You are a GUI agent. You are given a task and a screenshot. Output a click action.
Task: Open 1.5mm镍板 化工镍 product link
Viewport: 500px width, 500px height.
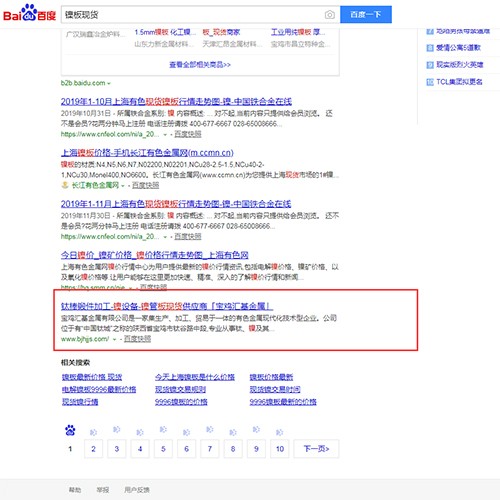click(165, 32)
